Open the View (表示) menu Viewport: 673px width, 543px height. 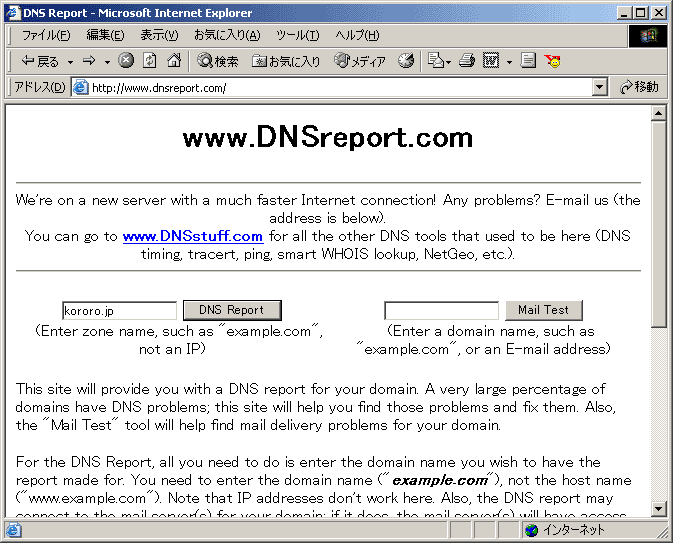coord(159,35)
